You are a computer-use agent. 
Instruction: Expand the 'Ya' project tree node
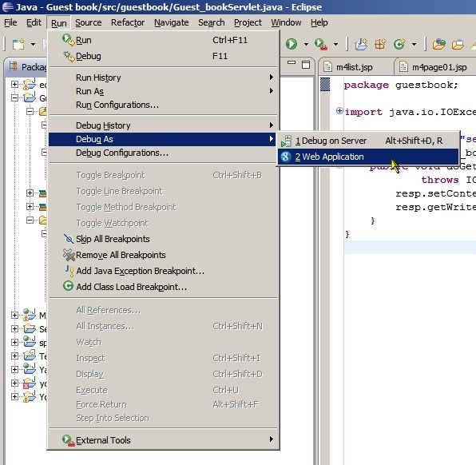coord(14,369)
